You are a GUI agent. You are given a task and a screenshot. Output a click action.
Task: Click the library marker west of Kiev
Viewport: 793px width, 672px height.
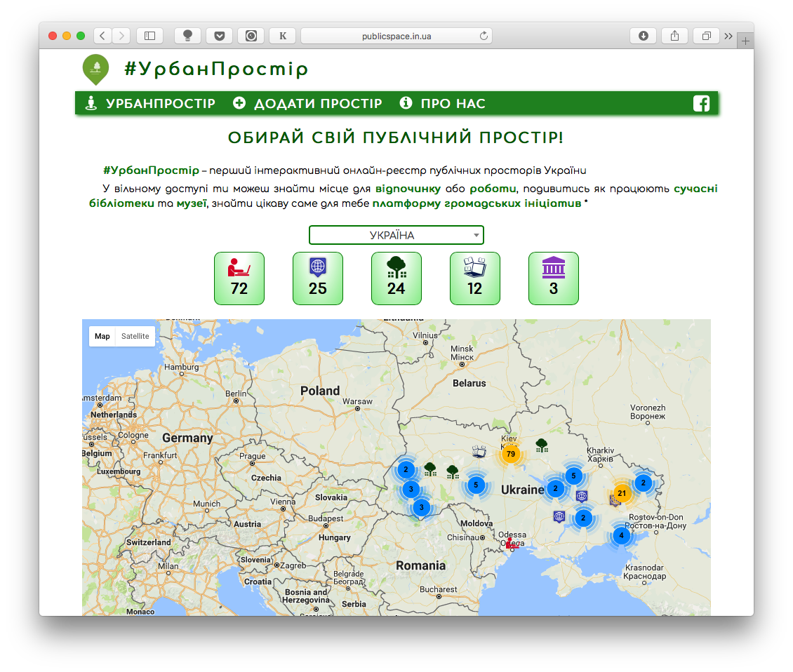coord(479,451)
